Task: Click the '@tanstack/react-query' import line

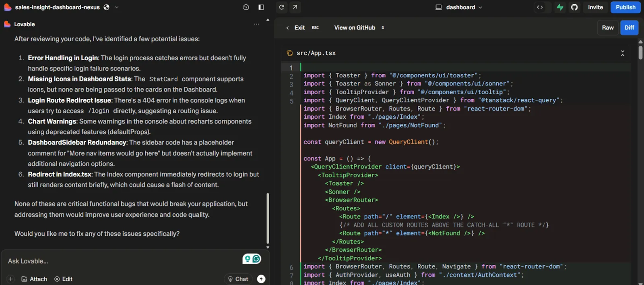Action: click(433, 100)
